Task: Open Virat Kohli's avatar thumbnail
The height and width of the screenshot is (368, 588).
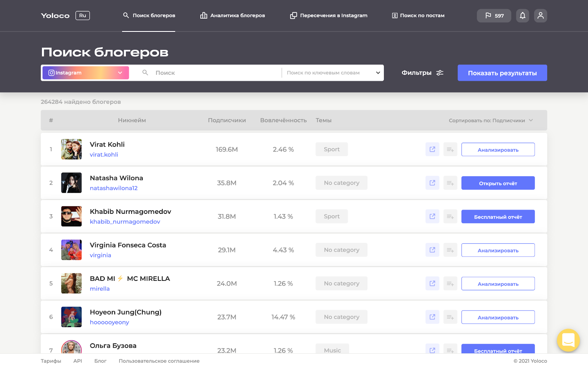Action: 71,149
